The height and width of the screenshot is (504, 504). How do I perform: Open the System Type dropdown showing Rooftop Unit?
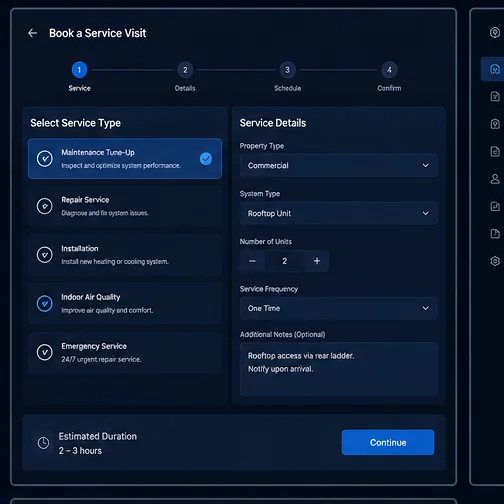click(338, 213)
